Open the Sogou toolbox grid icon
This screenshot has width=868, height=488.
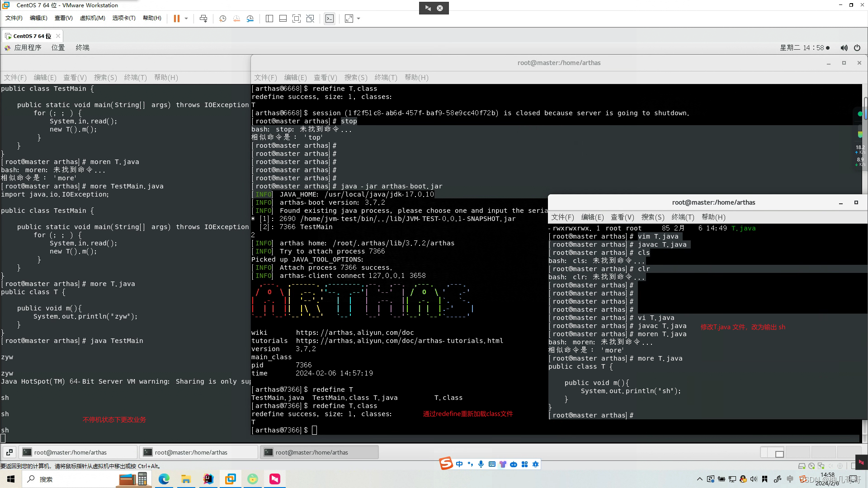click(x=524, y=464)
